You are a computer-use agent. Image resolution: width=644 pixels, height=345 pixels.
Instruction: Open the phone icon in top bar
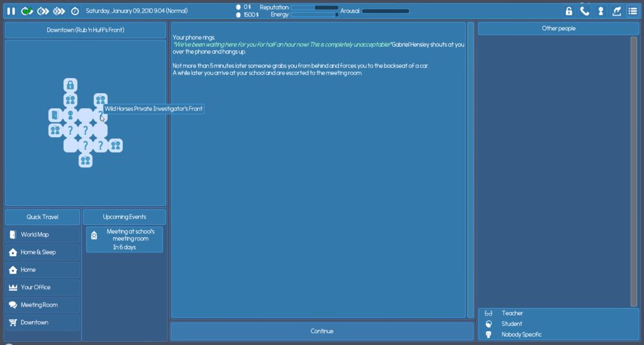585,11
